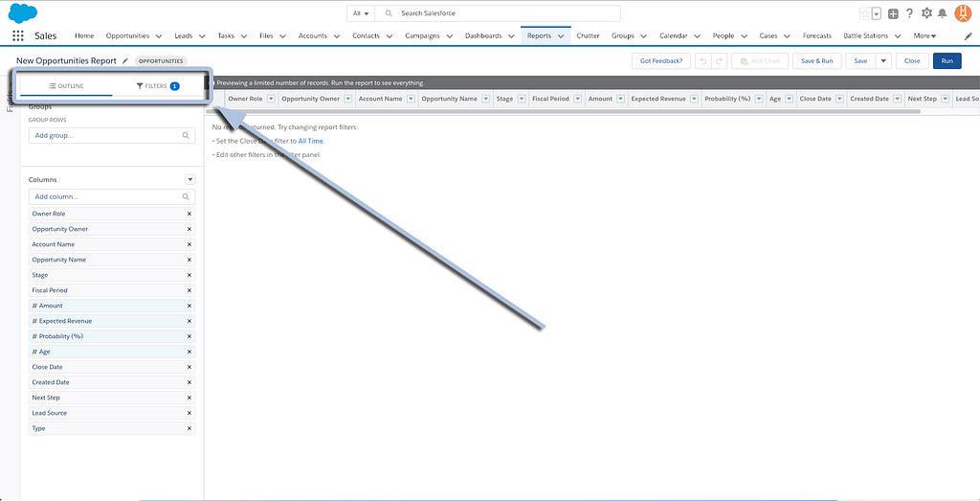Click the user avatar profile icon
Image resolution: width=980 pixels, height=501 pixels.
coord(963,13)
